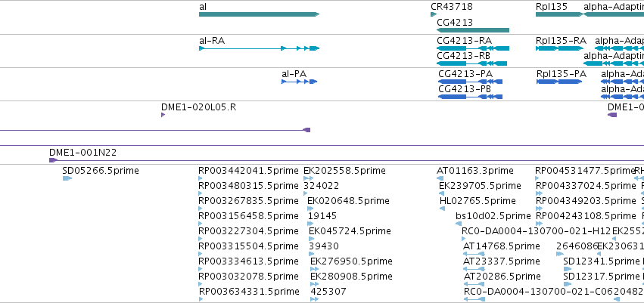
Task: Click the bs10d02.5prime EST marker
Action: tap(459, 224)
